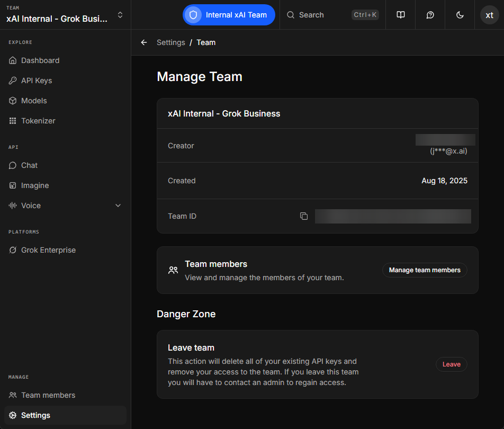Open the xt user avatar menu
The width and height of the screenshot is (504, 429).
(x=489, y=15)
